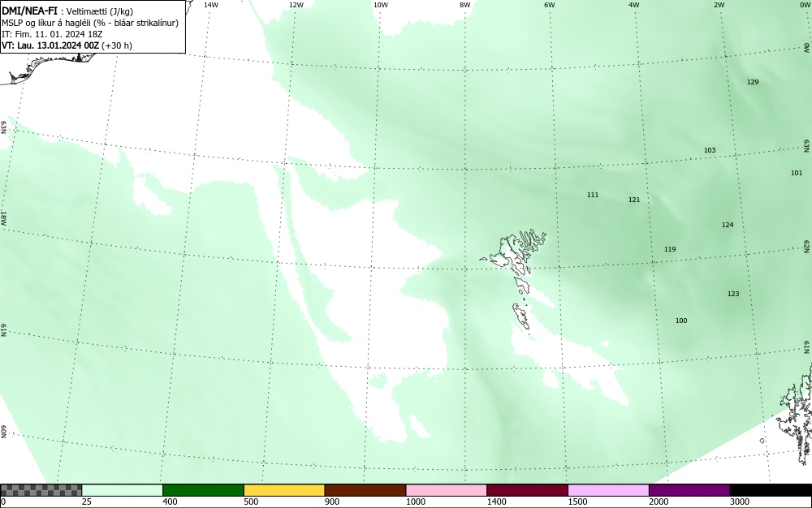Click the map value 121
The image size is (812, 508).
[634, 199]
